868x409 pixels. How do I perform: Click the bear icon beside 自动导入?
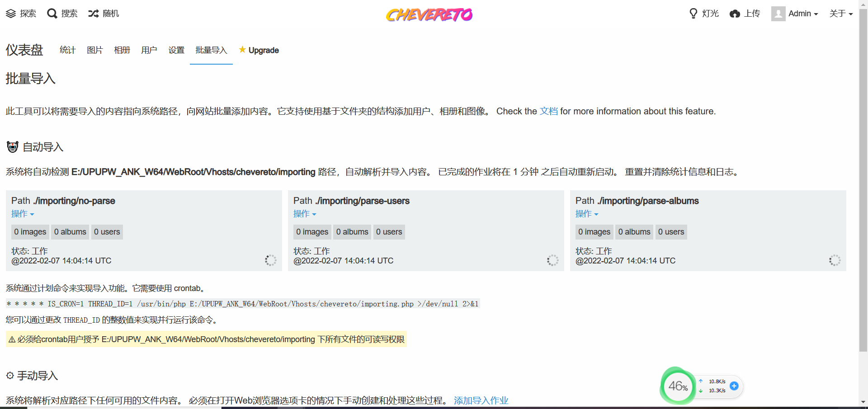coord(12,147)
